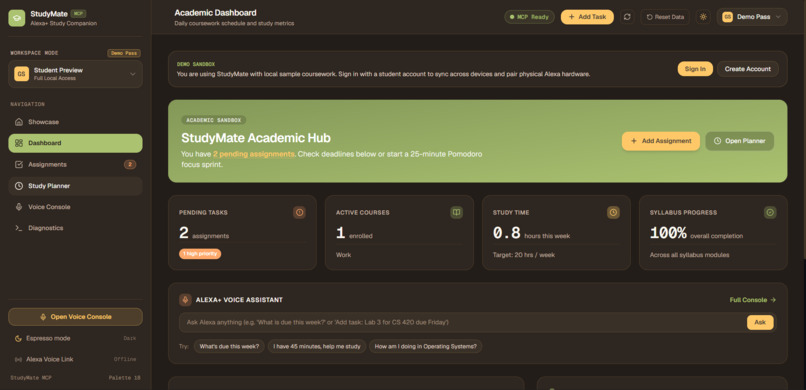This screenshot has width=806, height=390.
Task: Click the Alexa Voice Link signal icon
Action: 19,360
